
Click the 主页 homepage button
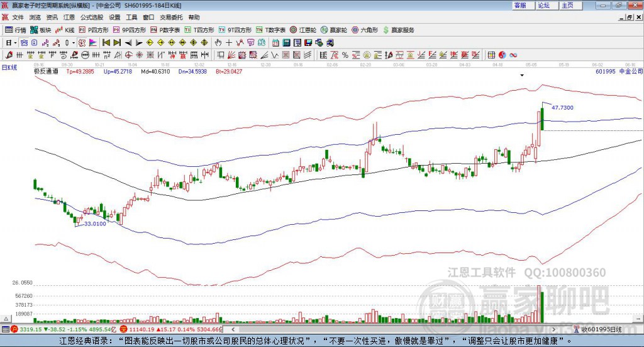(571, 5)
